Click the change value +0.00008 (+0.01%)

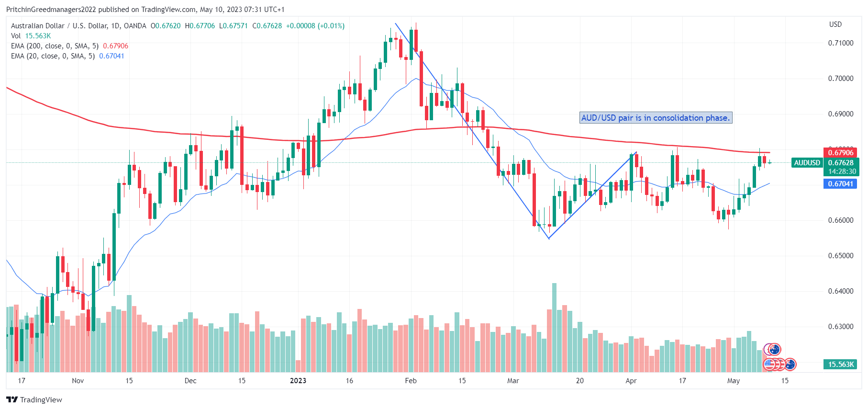[x=315, y=26]
